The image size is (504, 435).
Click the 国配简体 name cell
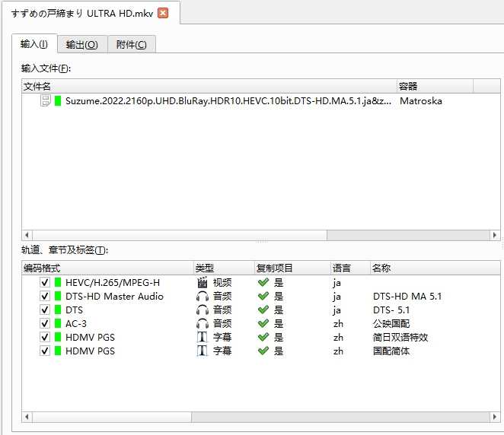(x=391, y=351)
